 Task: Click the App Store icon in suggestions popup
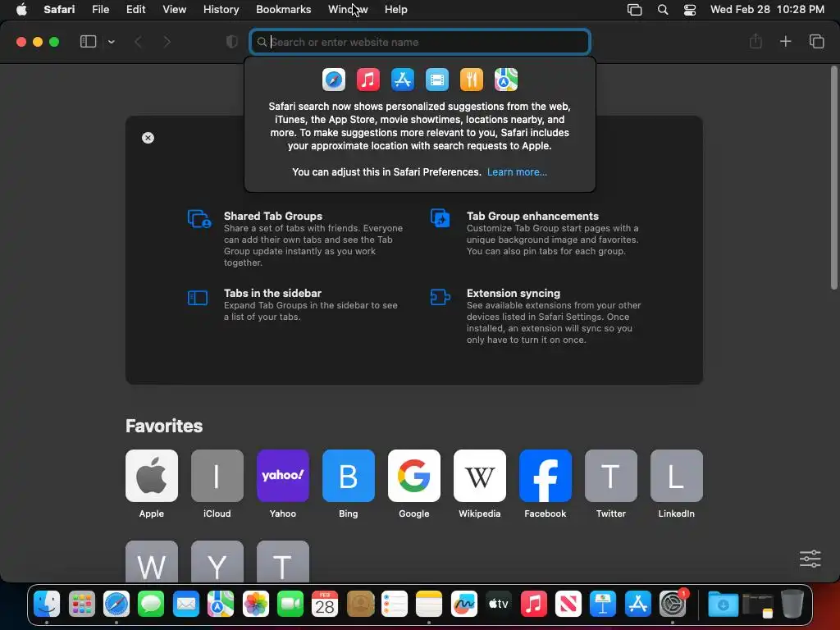(403, 80)
